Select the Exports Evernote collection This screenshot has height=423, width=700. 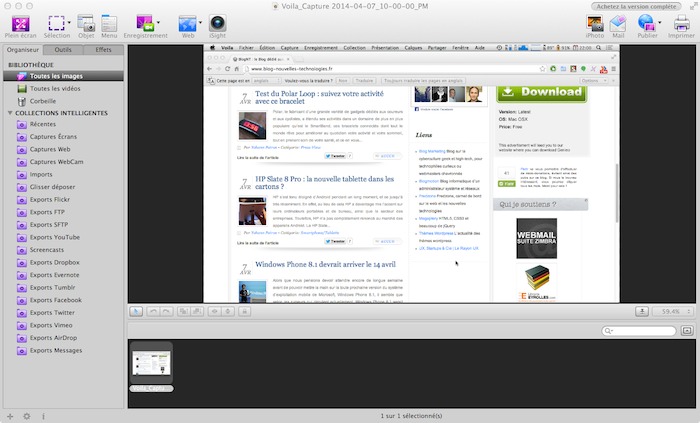(63, 275)
